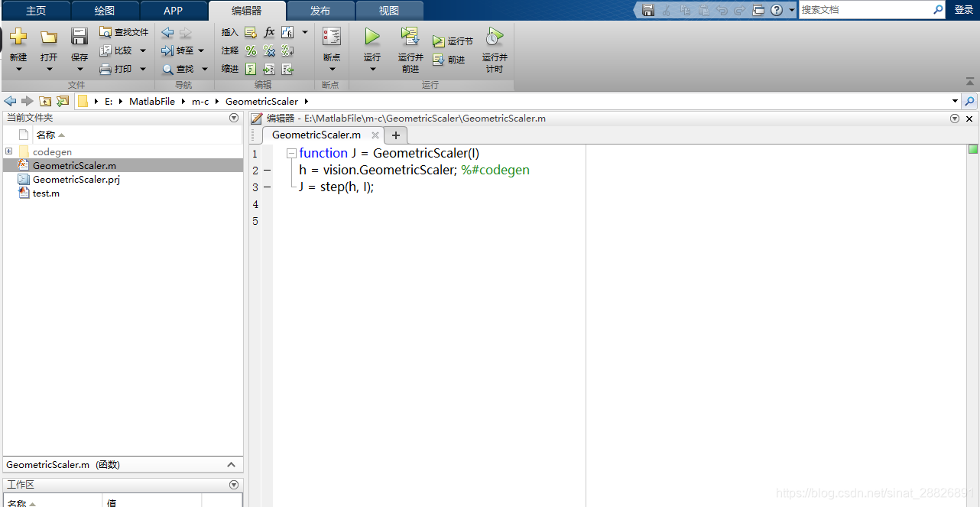Click the 打印 (Print) printer icon
This screenshot has height=507, width=980.
pyautogui.click(x=105, y=69)
